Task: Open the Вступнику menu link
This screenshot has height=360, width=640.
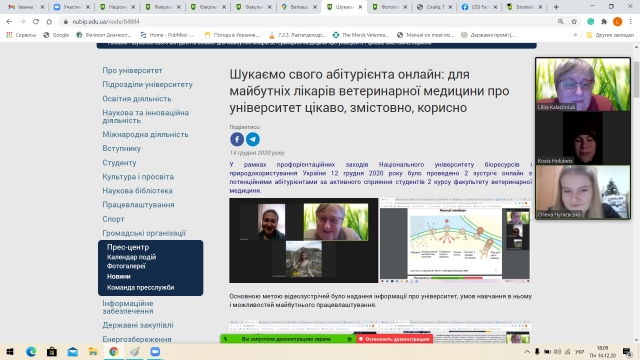Action: (x=122, y=149)
